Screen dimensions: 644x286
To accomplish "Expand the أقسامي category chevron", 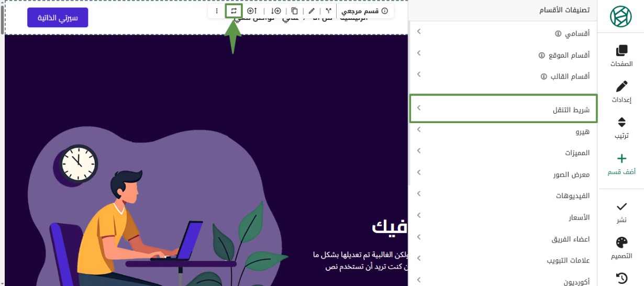I will pyautogui.click(x=419, y=32).
